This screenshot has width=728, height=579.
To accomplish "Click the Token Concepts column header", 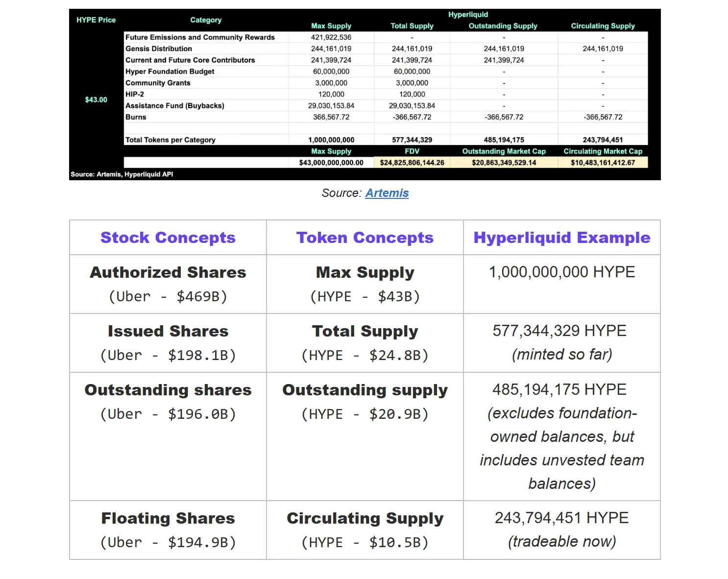I will click(x=365, y=238).
